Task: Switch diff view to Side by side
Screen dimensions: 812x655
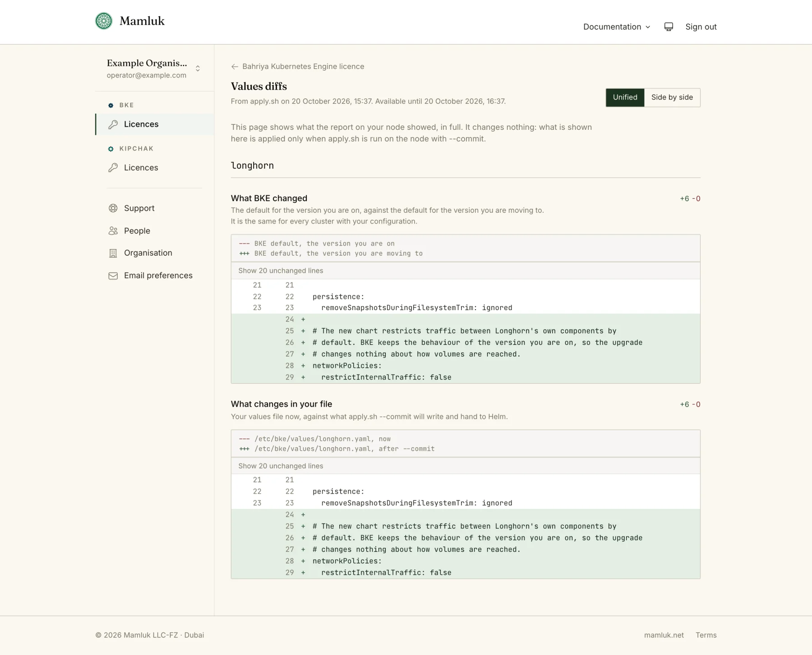Action: click(672, 97)
